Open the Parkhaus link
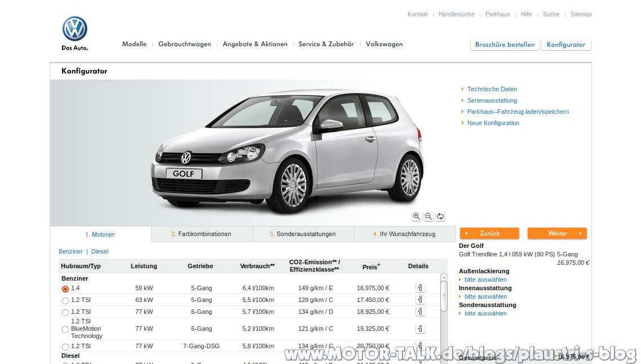641x364 pixels. (497, 14)
